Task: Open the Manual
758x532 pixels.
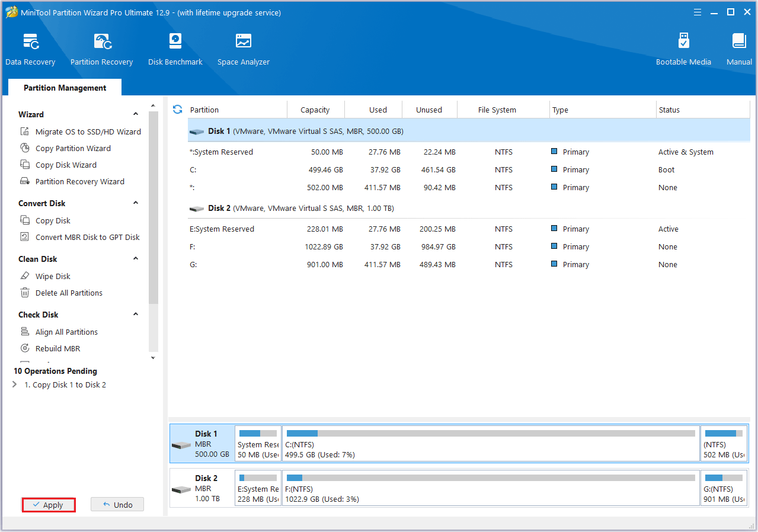Action: [x=738, y=47]
